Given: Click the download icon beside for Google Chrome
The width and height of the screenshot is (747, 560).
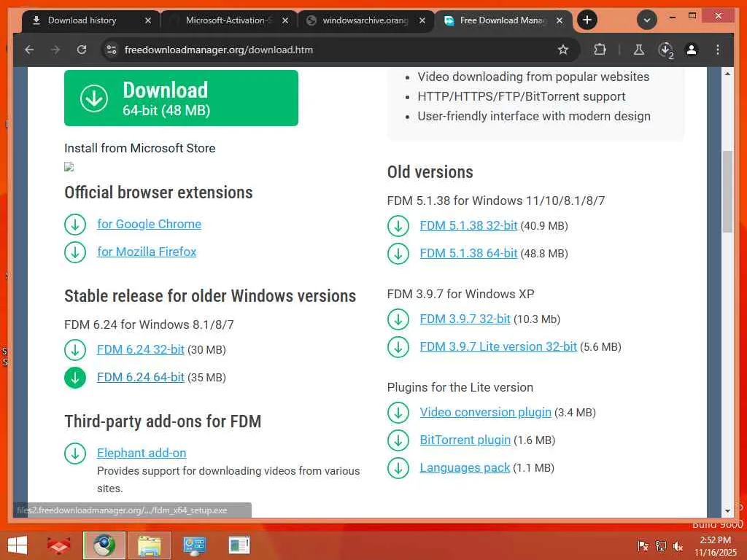Looking at the screenshot, I should pos(75,225).
